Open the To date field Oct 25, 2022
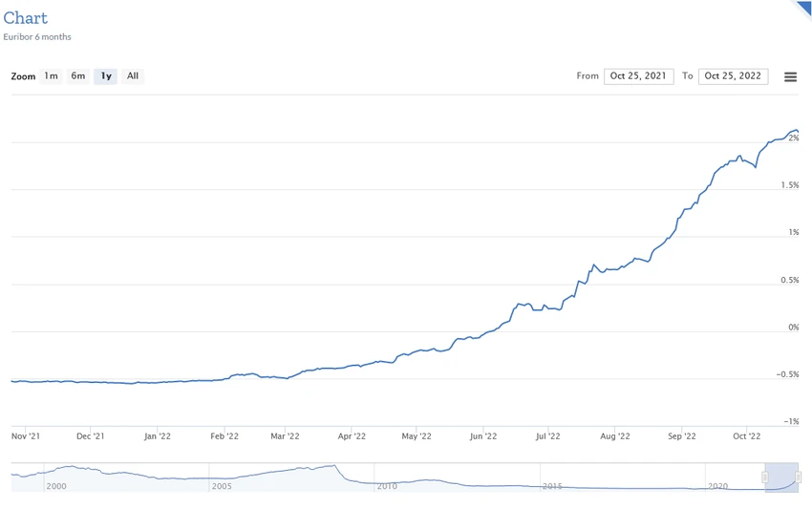The width and height of the screenshot is (812, 509). (733, 76)
